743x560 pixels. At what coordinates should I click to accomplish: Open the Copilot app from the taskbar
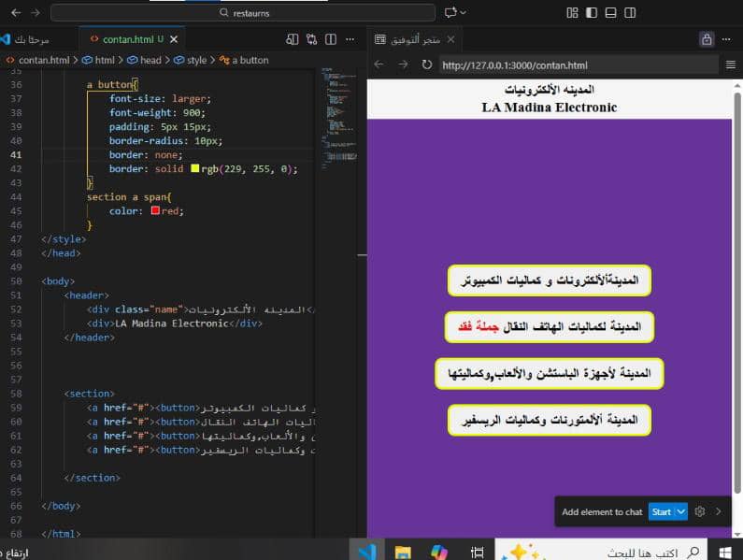click(x=438, y=552)
